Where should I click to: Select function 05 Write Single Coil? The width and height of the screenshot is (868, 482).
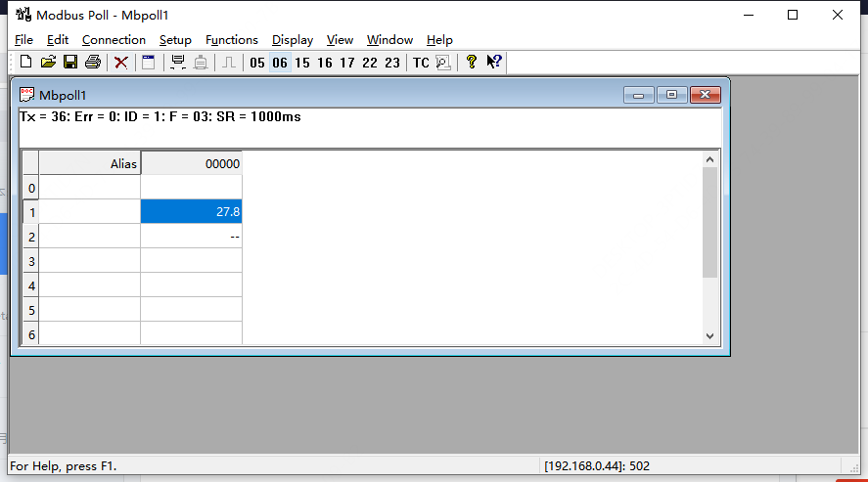coord(257,63)
